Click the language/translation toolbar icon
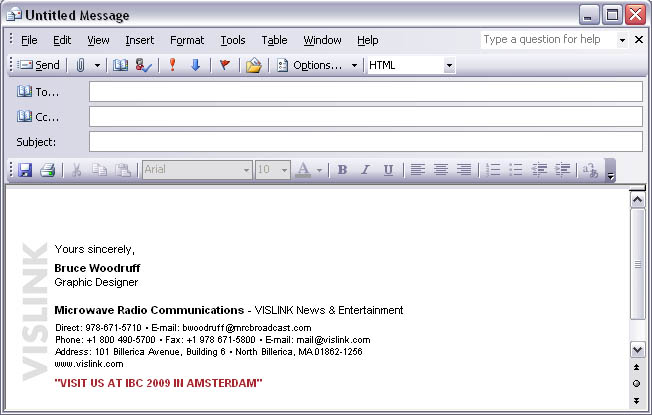The width and height of the screenshot is (652, 415). coord(590,170)
